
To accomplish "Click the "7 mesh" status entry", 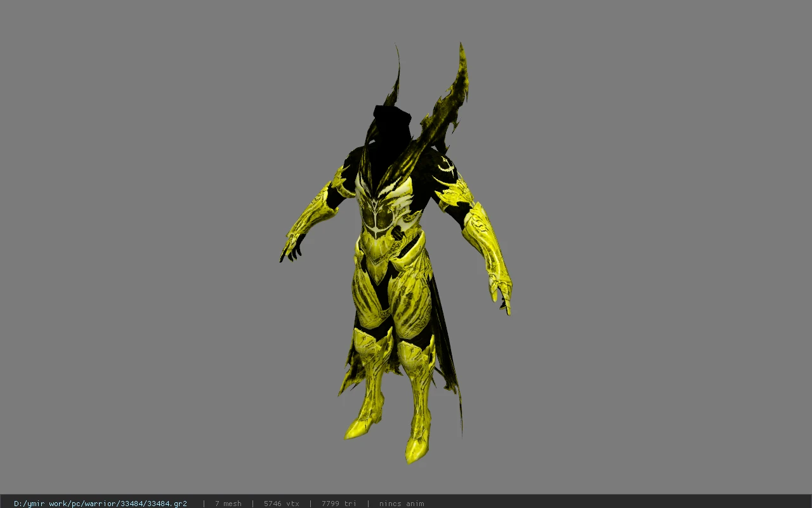I will pos(228,504).
